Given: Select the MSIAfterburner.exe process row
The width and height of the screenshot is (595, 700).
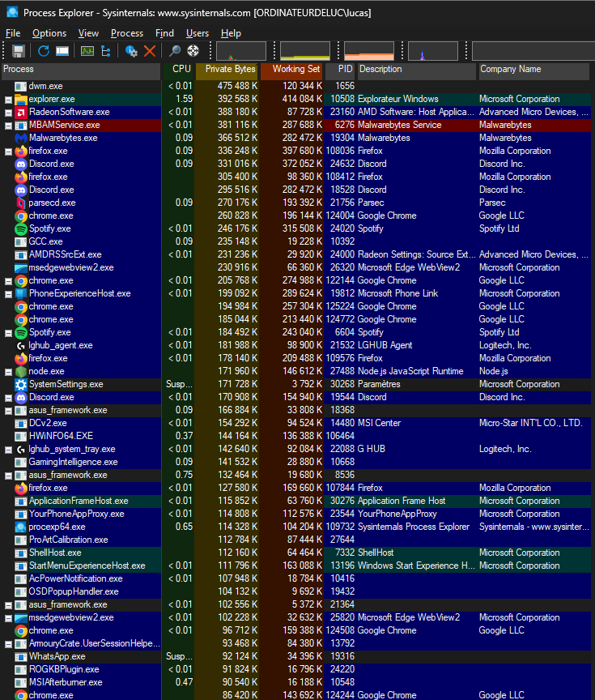Looking at the screenshot, I should coord(296,683).
